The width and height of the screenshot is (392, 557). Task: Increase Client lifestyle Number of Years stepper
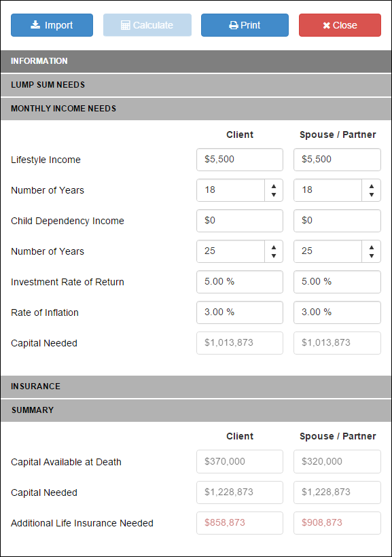point(274,186)
